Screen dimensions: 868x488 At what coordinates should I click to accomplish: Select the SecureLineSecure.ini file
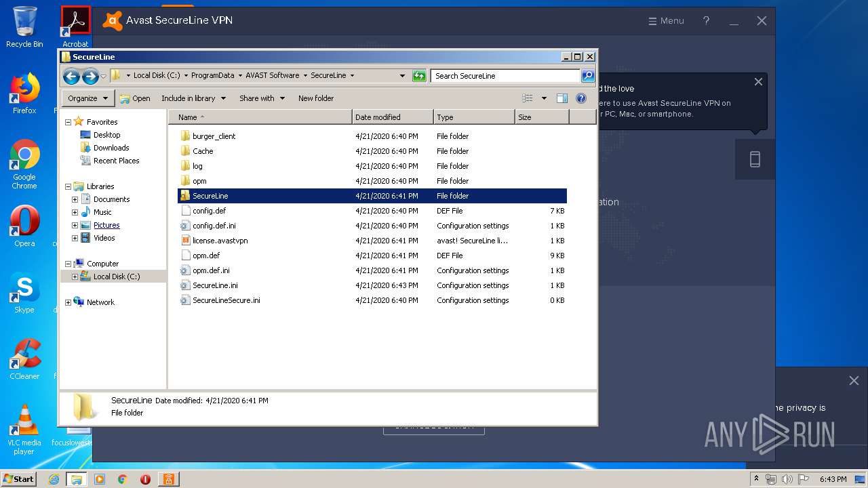(x=226, y=300)
